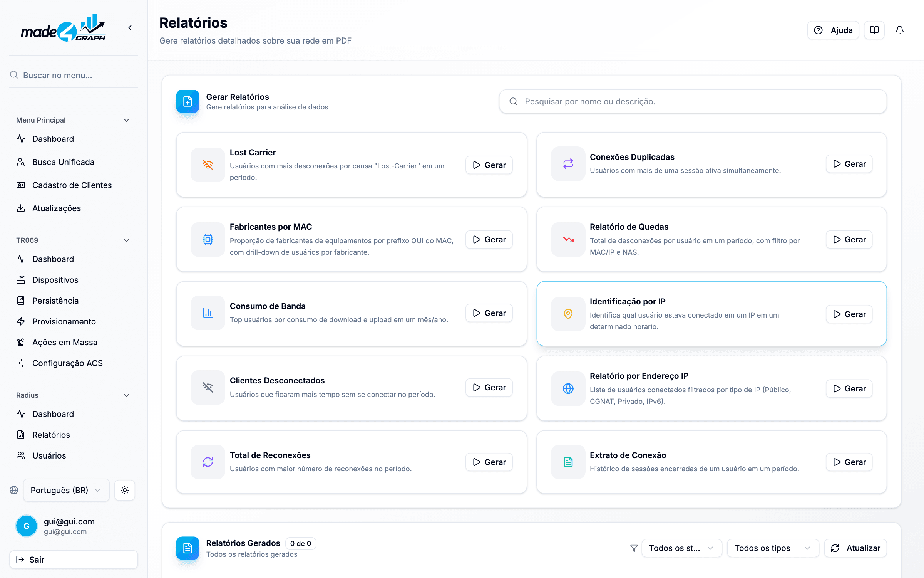Open the status filter dropdown
This screenshot has height=578, width=924.
click(x=681, y=548)
